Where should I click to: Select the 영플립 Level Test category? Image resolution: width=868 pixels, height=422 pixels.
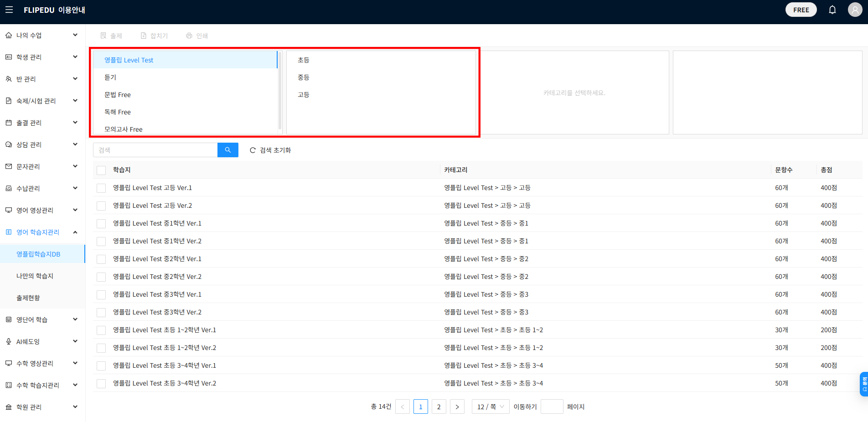(x=185, y=60)
